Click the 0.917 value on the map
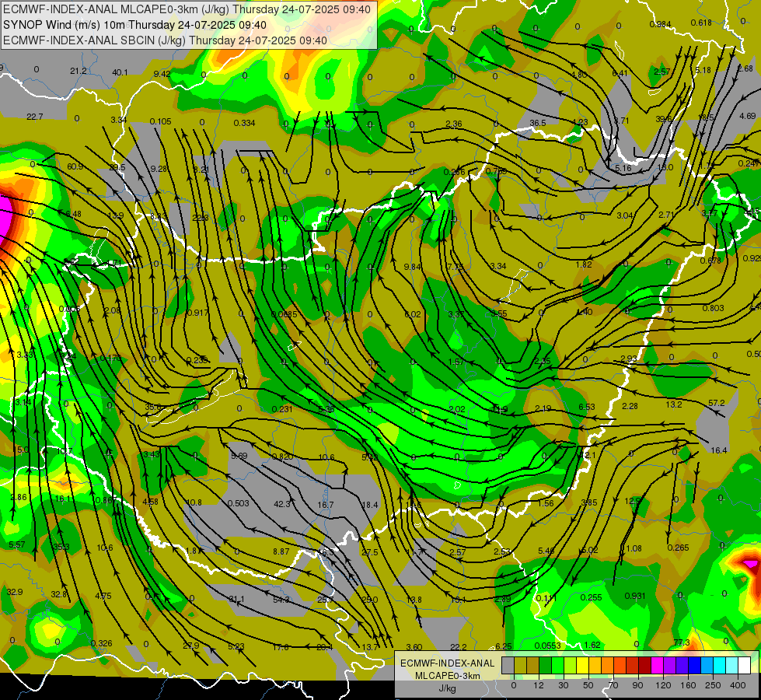Image resolution: width=761 pixels, height=700 pixels. click(x=197, y=313)
